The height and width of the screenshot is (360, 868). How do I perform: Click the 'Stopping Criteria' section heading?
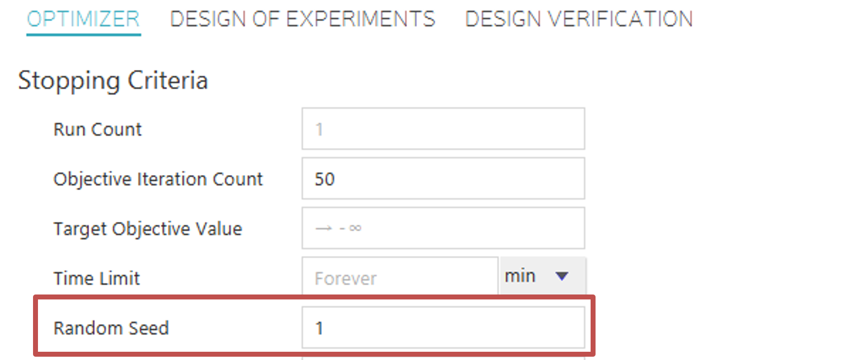click(113, 80)
